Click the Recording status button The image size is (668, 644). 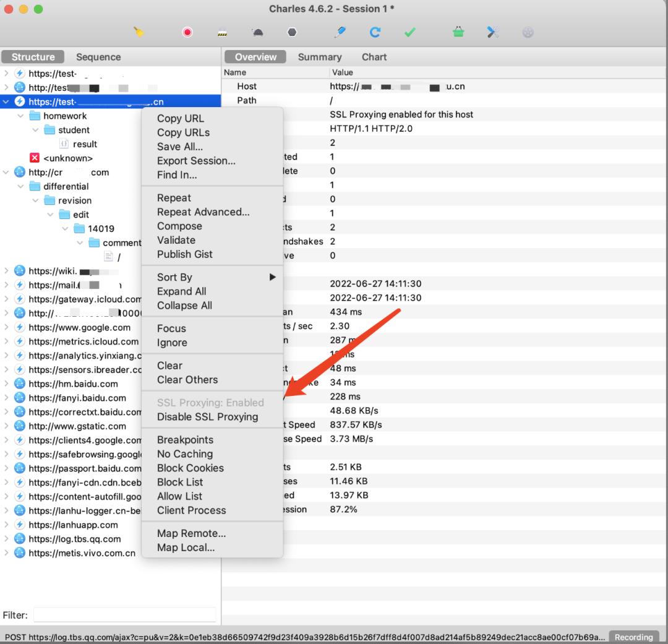tap(633, 637)
